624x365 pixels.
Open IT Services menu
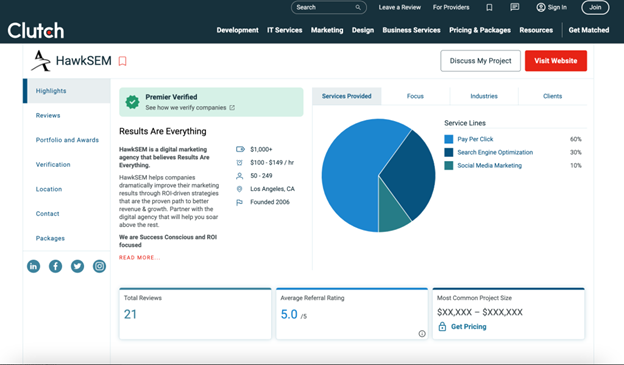click(285, 30)
